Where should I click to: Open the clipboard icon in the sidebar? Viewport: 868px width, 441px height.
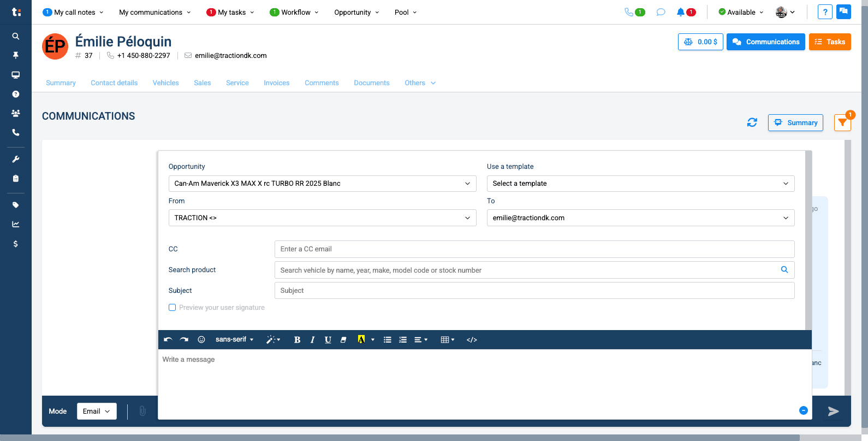16,178
